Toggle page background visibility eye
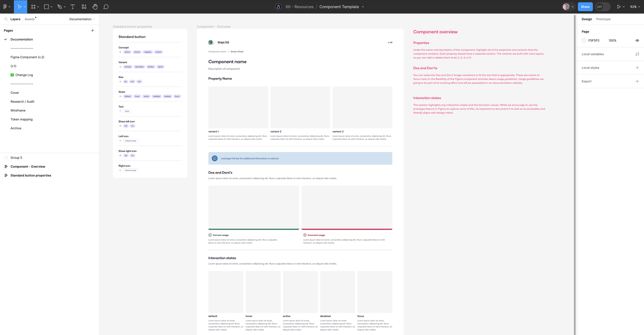 637,40
